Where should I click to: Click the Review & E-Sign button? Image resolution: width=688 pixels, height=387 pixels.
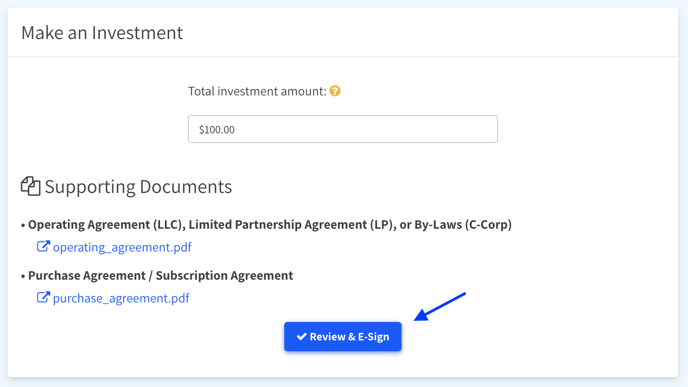click(x=343, y=337)
